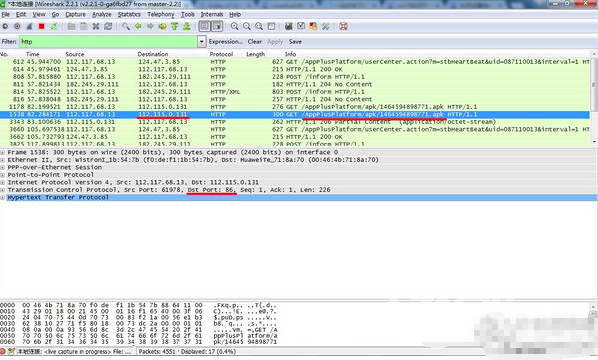Click the packet list vertical scrollbar
The image size is (598, 360).
(594, 98)
